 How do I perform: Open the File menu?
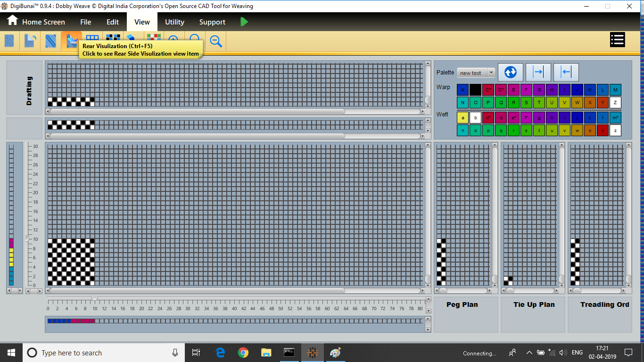85,22
